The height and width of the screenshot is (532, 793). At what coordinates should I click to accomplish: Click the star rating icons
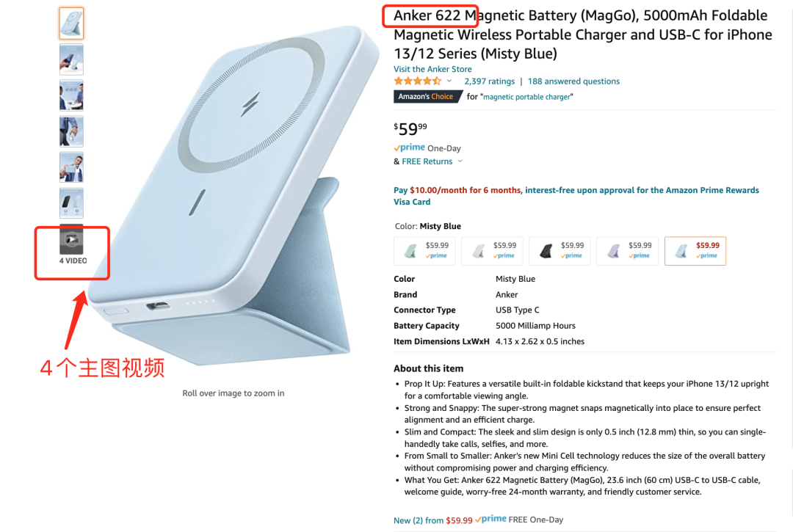[x=418, y=81]
